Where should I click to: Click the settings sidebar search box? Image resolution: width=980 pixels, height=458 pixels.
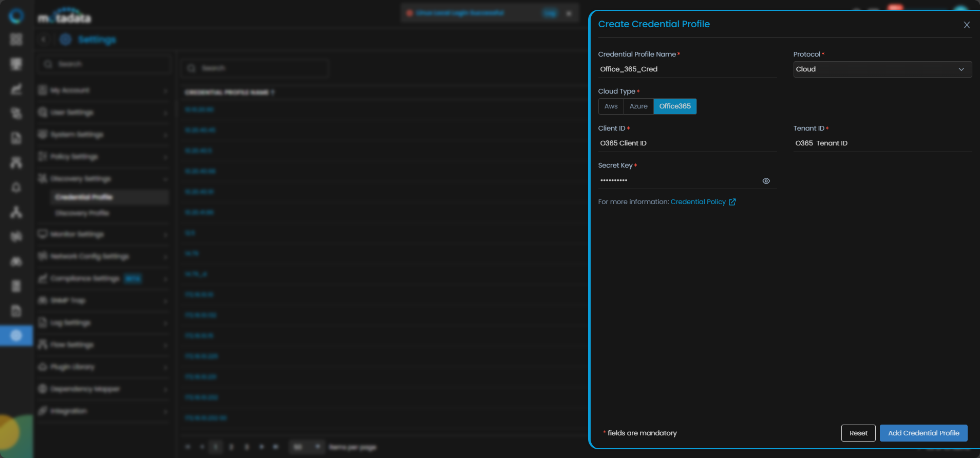104,64
